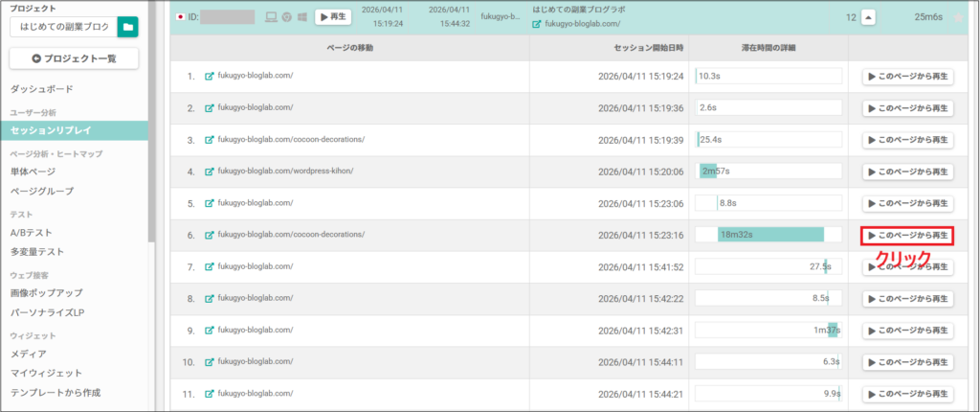
Task: Open ダッシュボード in the sidebar
Action: point(41,89)
